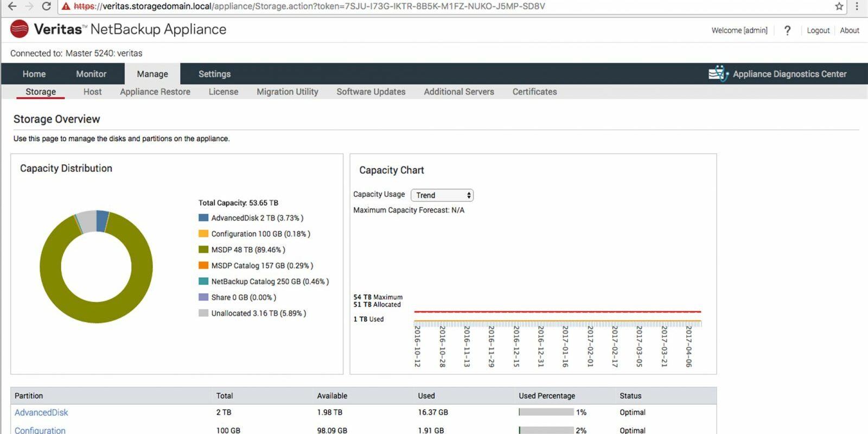Click the 1.98 TB available cell
Viewport: 868px width, 434px height.
pos(330,412)
